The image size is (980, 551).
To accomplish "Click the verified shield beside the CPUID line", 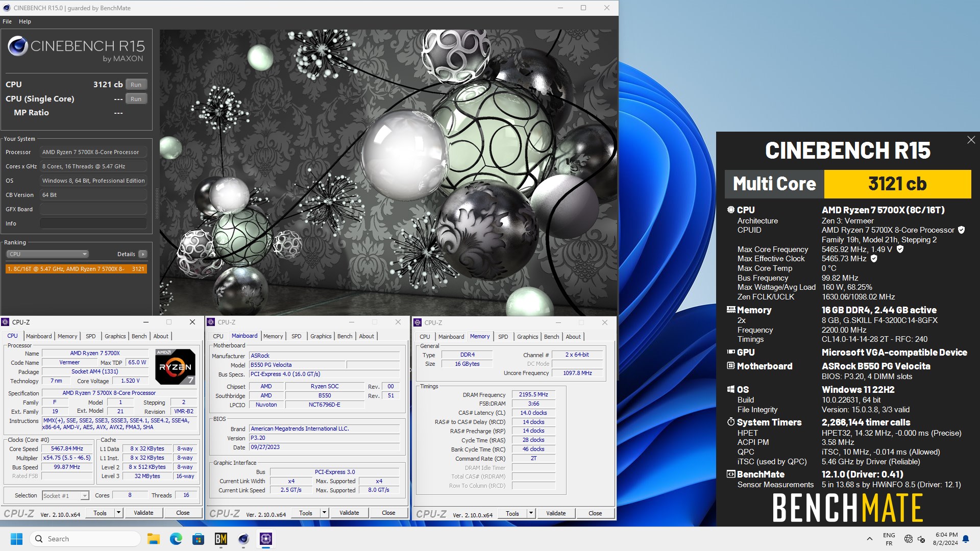I will 962,230.
